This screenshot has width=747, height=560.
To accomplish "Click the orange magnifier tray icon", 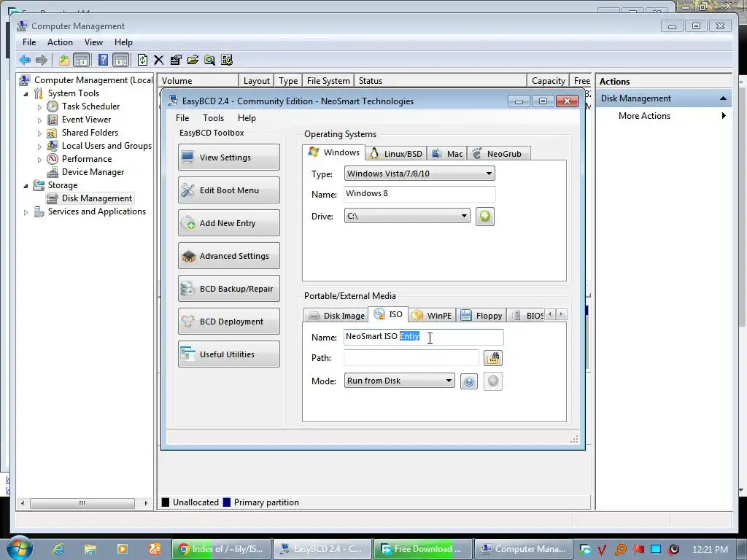I will (x=621, y=550).
